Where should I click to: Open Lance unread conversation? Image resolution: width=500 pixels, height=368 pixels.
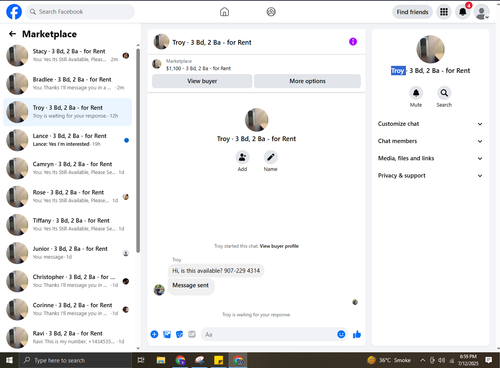[68, 140]
